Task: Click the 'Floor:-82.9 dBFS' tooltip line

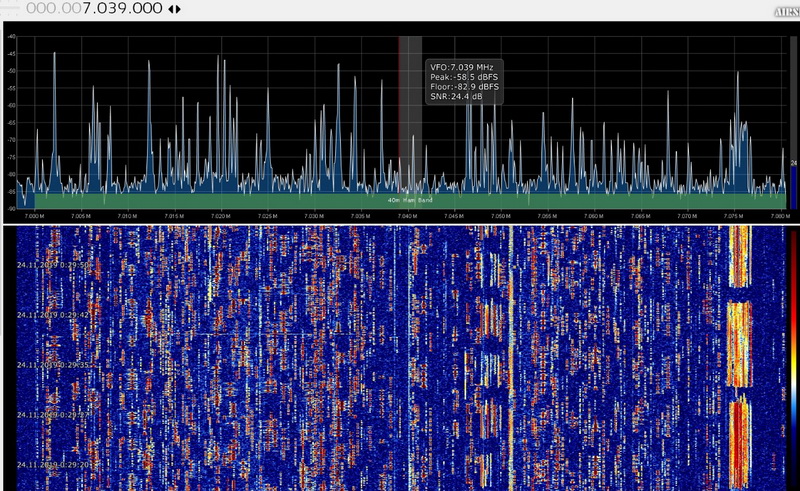Action: pyautogui.click(x=464, y=87)
